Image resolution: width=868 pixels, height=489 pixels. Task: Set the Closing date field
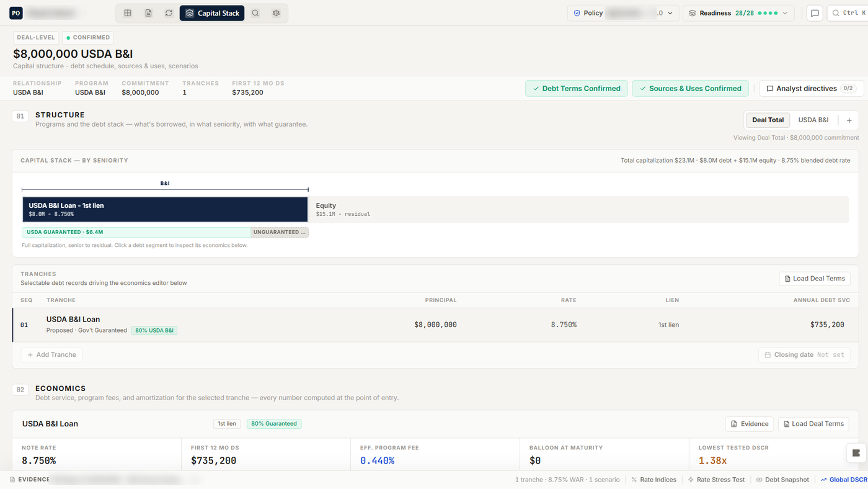[x=804, y=355]
